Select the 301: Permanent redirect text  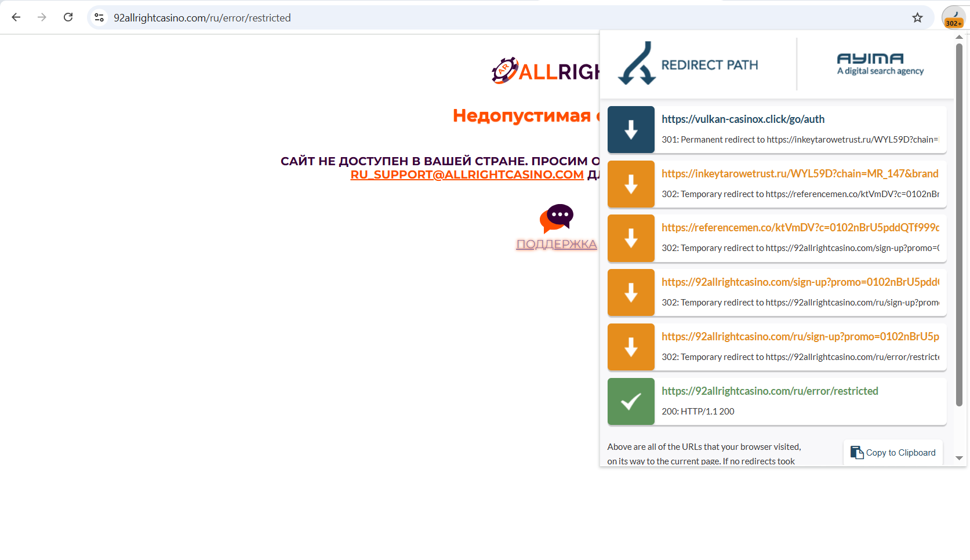click(800, 140)
